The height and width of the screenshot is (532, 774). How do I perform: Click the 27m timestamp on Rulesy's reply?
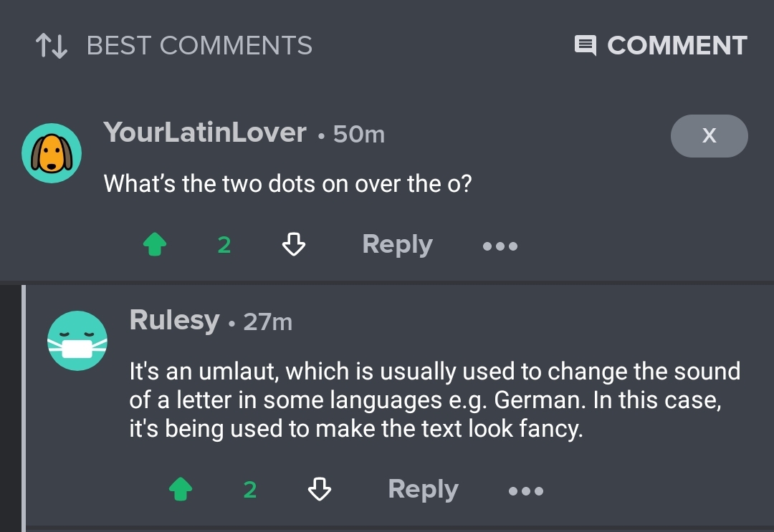coord(268,322)
